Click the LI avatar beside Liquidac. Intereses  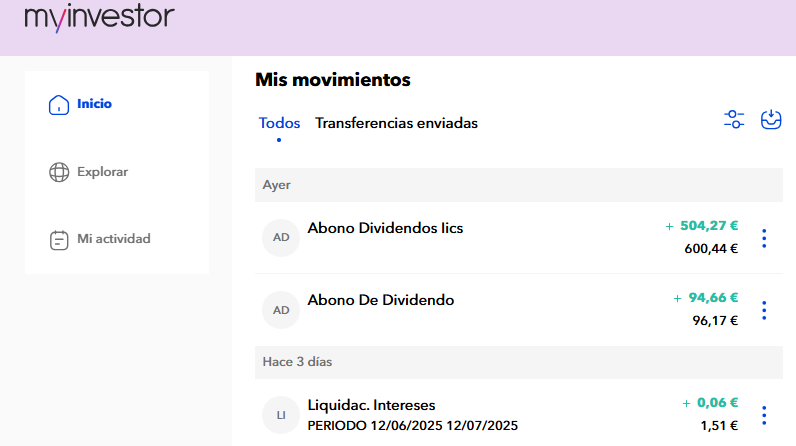pos(281,414)
